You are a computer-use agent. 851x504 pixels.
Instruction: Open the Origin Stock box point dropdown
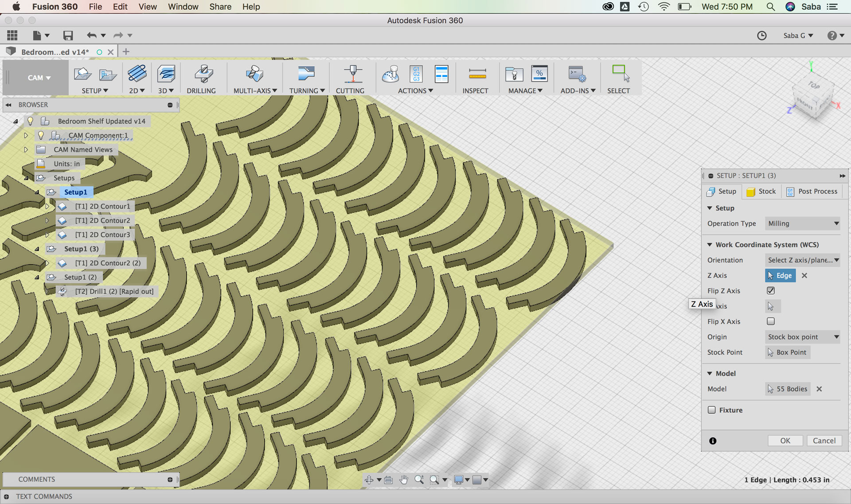pyautogui.click(x=803, y=337)
